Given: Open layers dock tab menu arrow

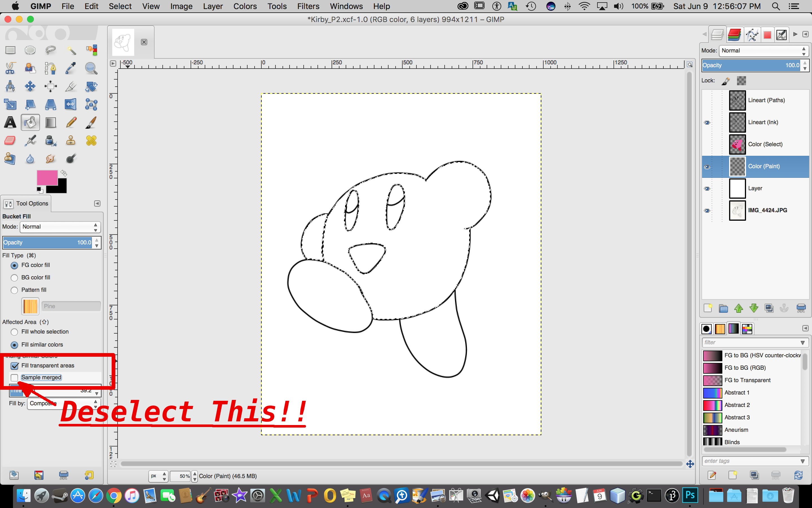Looking at the screenshot, I should coord(805,34).
